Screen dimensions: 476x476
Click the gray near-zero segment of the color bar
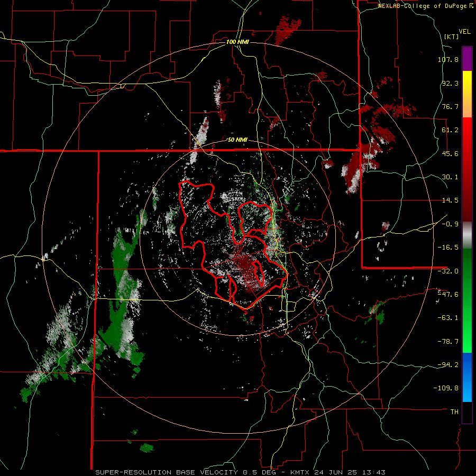click(467, 235)
